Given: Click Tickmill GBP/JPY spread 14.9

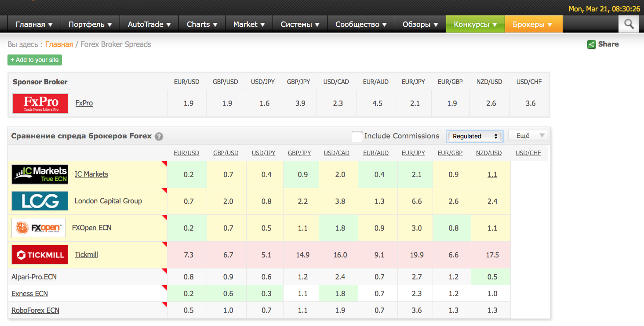Looking at the screenshot, I should tap(302, 255).
